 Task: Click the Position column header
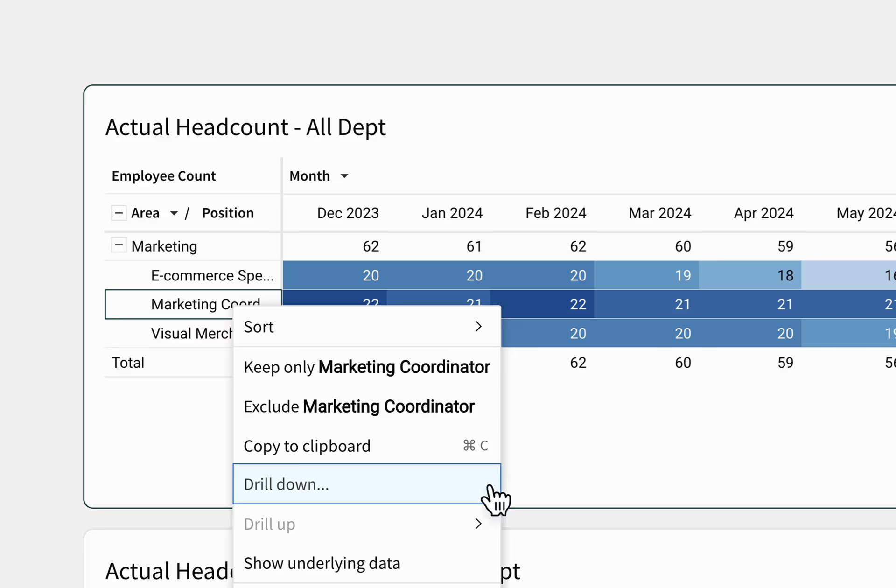[228, 213]
